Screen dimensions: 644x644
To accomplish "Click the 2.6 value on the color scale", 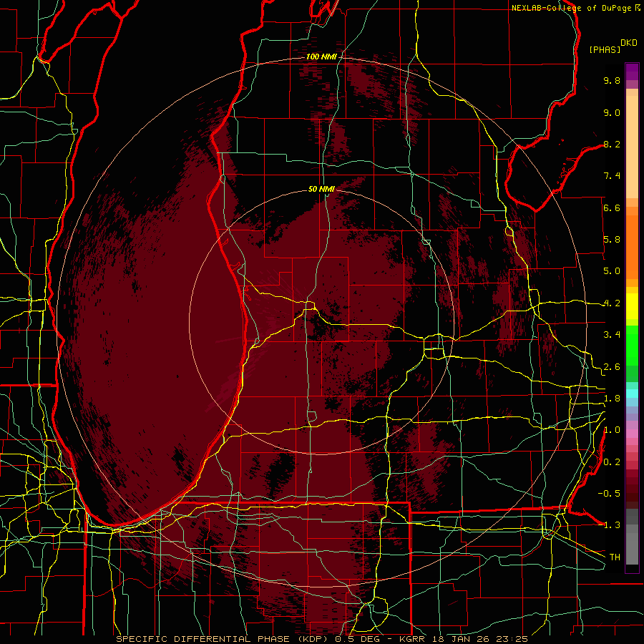I will pyautogui.click(x=612, y=367).
